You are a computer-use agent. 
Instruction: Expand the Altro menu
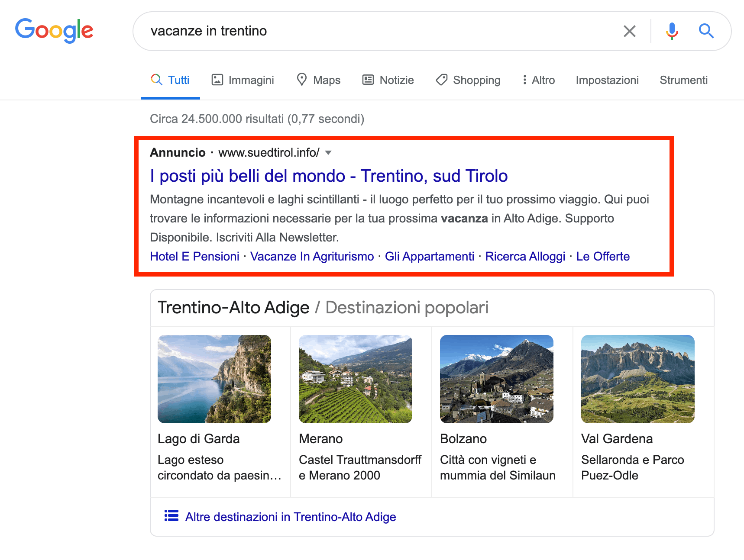[538, 80]
